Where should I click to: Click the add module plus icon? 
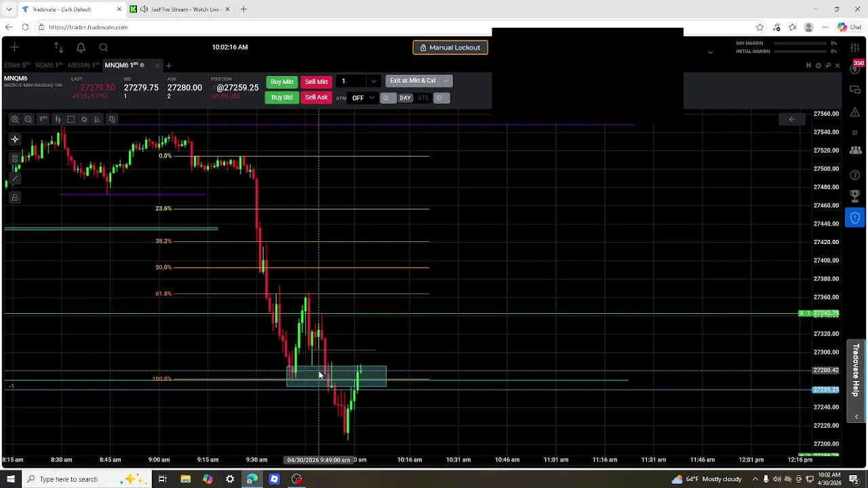click(14, 47)
